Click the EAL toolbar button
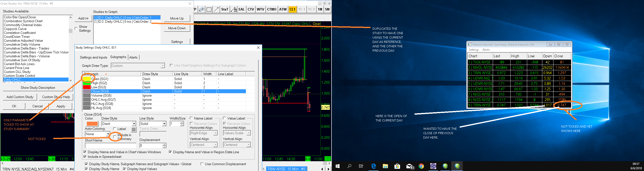Viewport: 644px width, 171px height. 241,10
